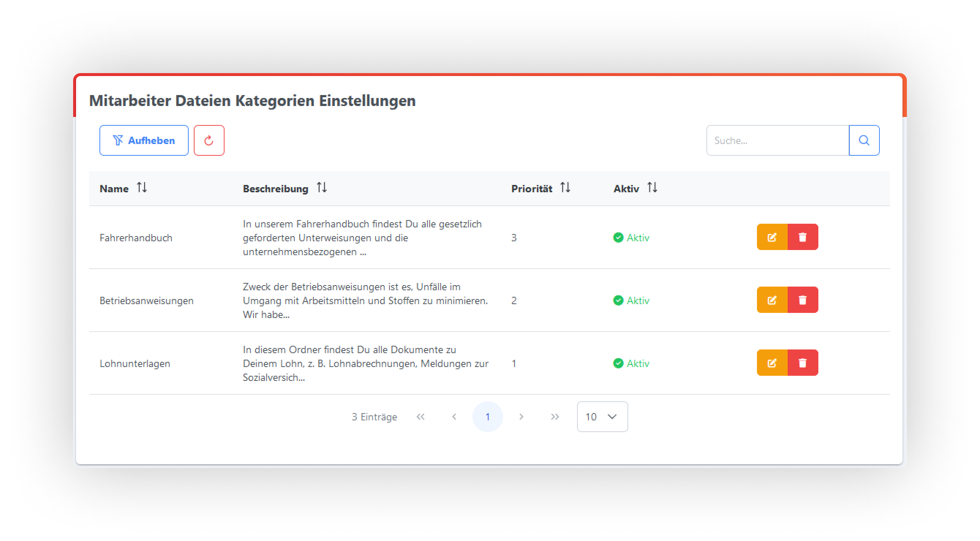This screenshot has width=980, height=541.
Task: Select page 1 in paginator
Action: (487, 417)
